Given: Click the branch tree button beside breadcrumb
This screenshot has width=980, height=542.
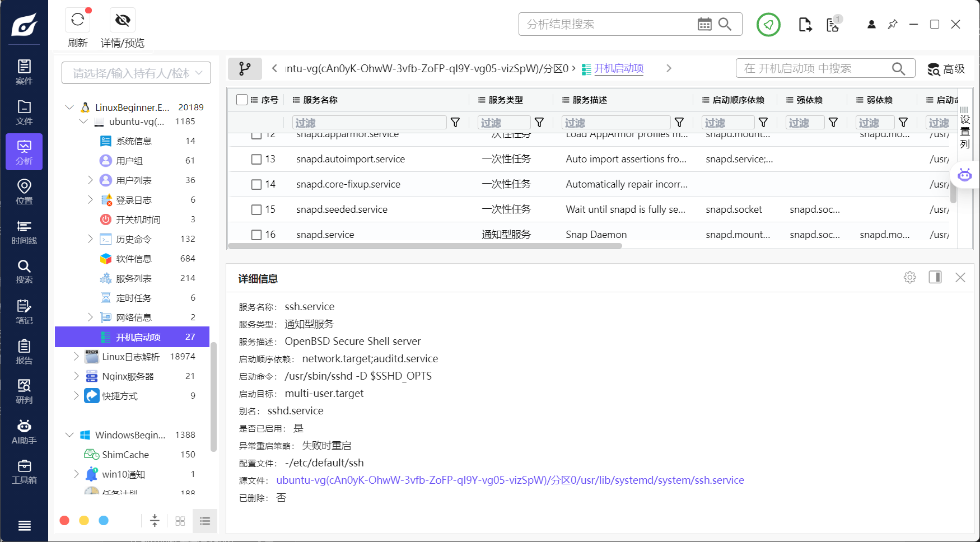Looking at the screenshot, I should [x=245, y=68].
